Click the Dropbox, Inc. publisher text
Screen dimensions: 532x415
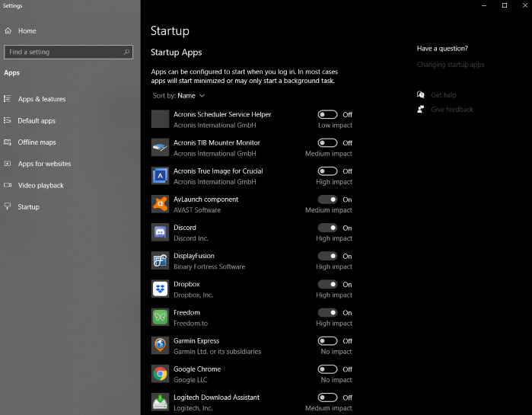point(193,295)
